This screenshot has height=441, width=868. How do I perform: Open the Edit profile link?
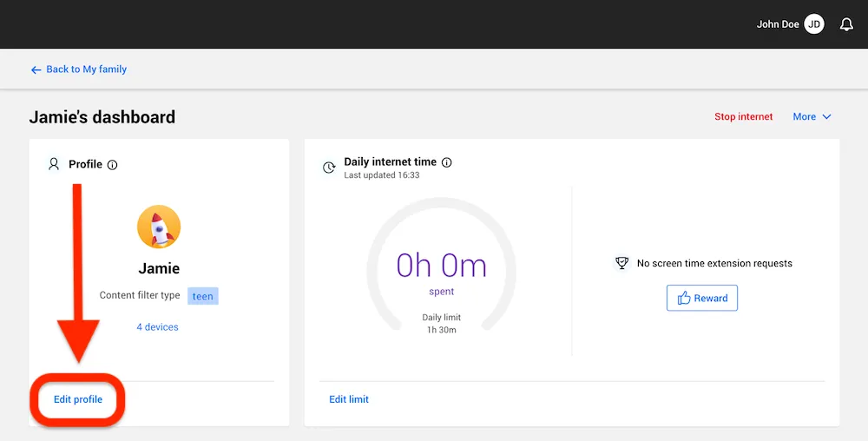click(78, 399)
